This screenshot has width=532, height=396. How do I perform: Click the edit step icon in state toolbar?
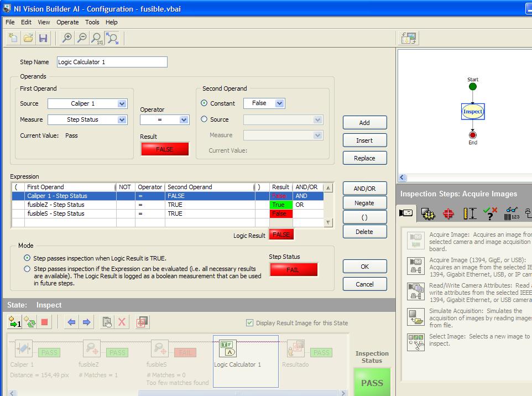pyautogui.click(x=107, y=322)
